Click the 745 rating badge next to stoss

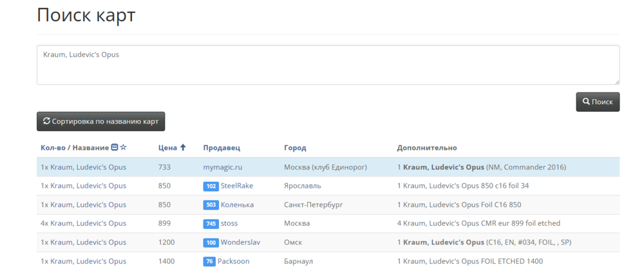pos(211,224)
